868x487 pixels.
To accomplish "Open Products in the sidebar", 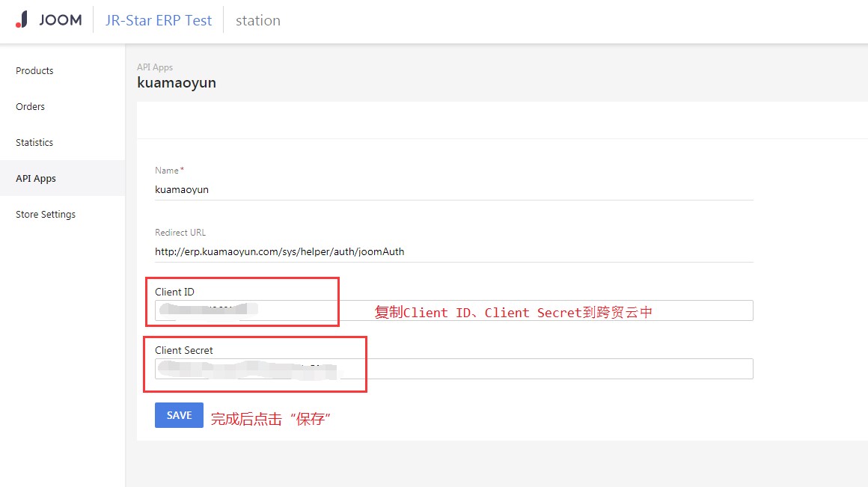I will (34, 71).
